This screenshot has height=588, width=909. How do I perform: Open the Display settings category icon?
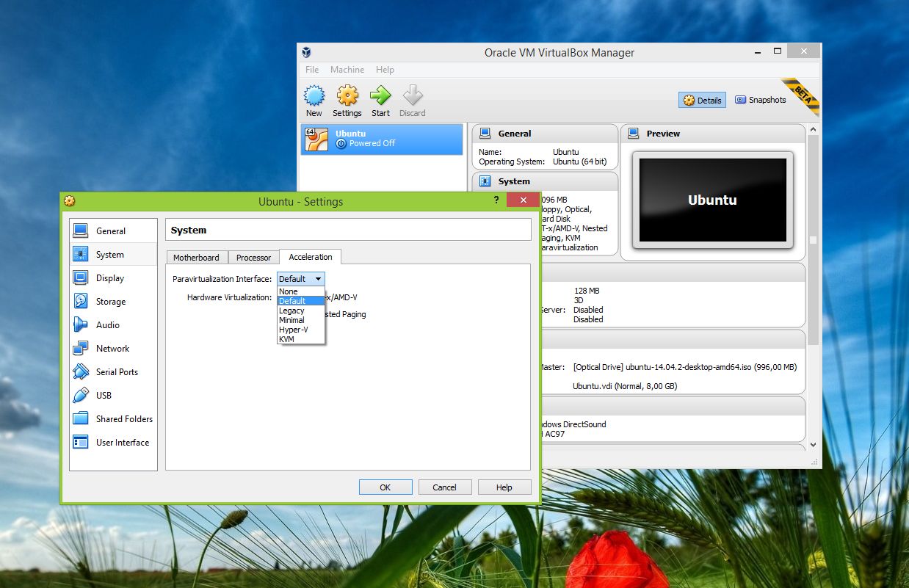(81, 277)
